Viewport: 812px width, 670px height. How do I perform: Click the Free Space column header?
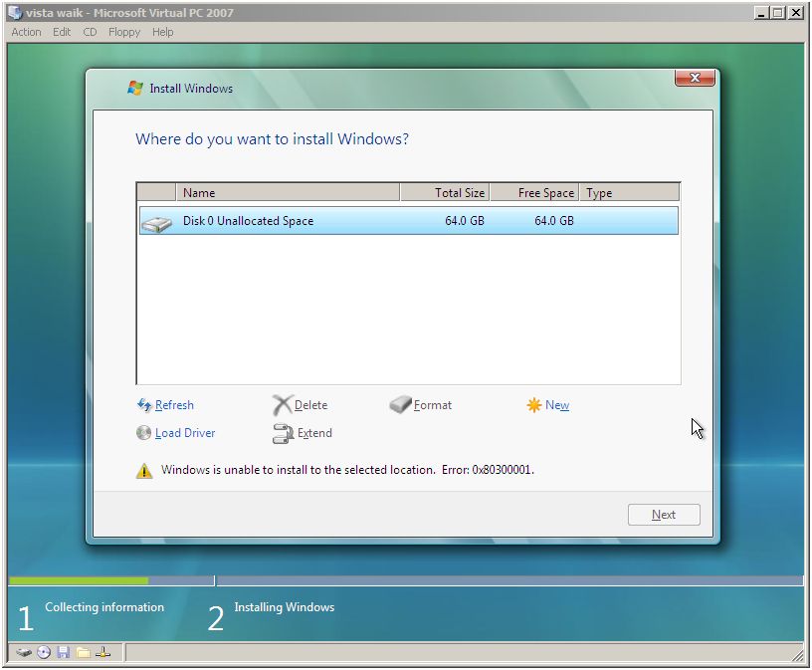pos(534,192)
